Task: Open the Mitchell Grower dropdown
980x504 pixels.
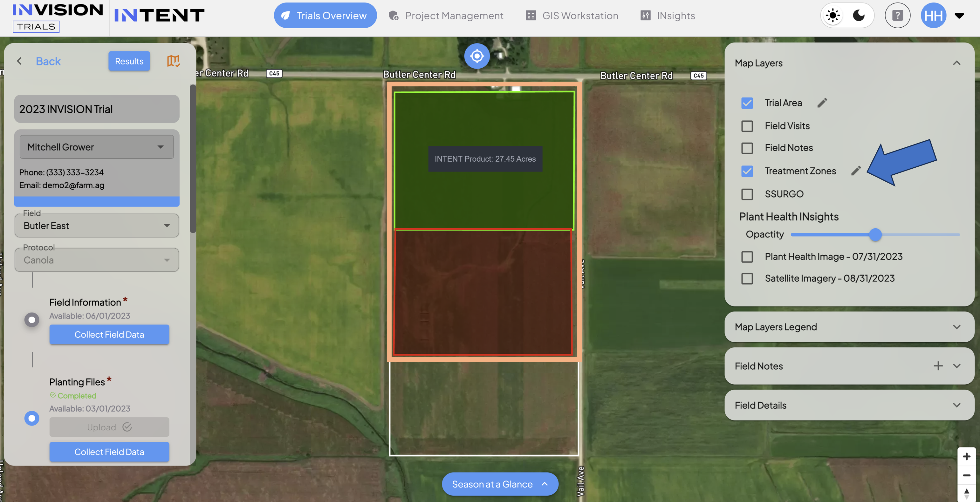Action: pos(97,147)
